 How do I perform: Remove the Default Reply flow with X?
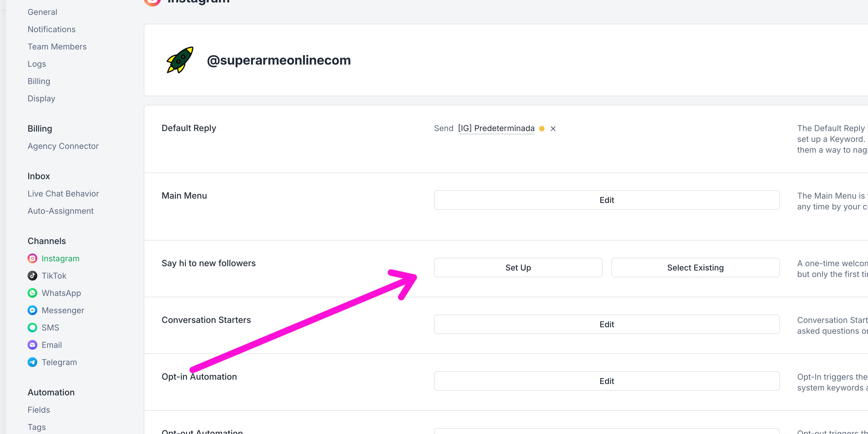[553, 128]
